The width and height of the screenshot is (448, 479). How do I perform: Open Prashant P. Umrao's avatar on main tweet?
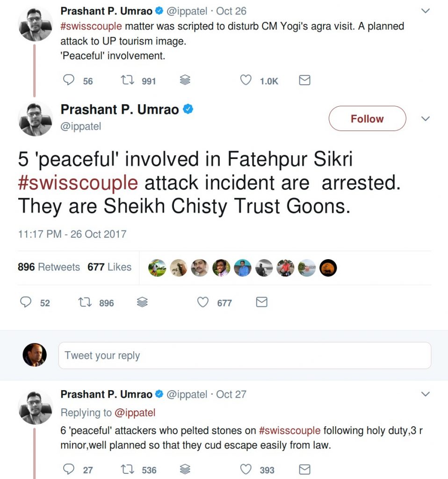coord(36,119)
